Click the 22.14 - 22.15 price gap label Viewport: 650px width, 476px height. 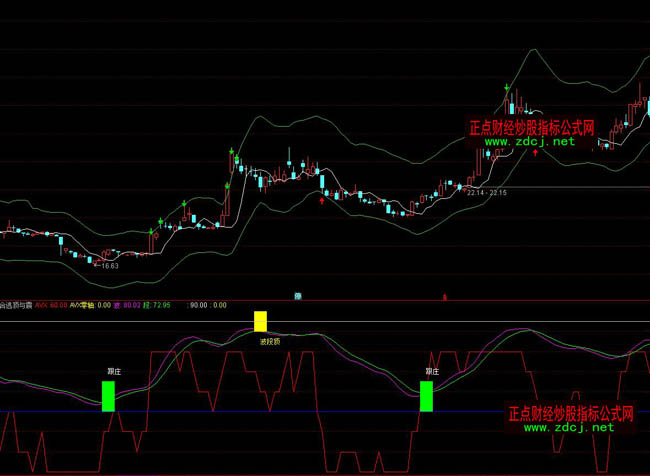[486, 192]
